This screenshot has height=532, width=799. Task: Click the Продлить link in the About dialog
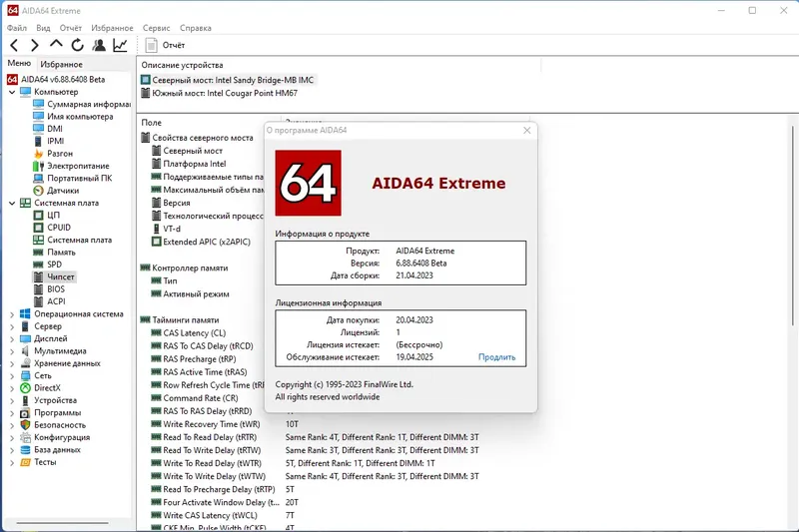[496, 357]
